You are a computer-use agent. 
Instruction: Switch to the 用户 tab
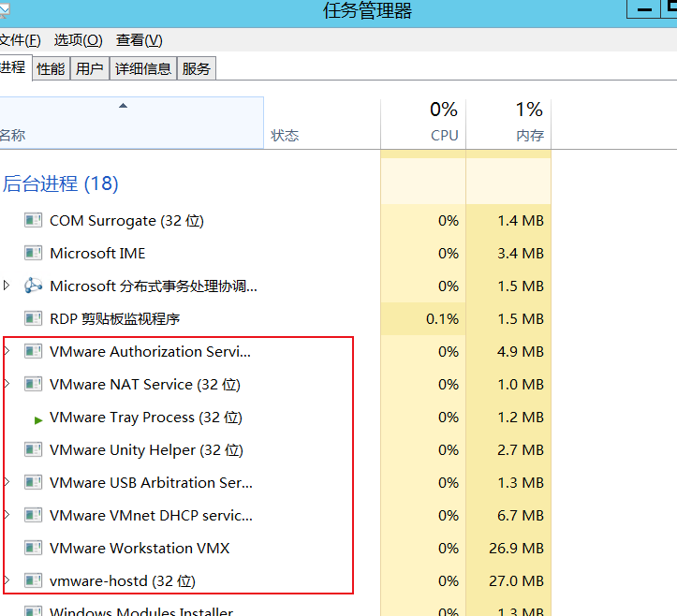click(x=90, y=68)
